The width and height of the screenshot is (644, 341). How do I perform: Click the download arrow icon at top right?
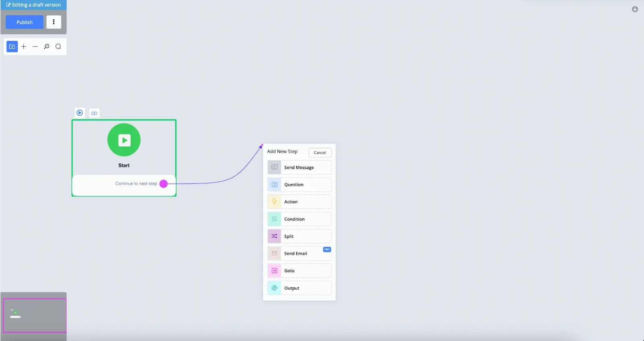click(x=635, y=9)
